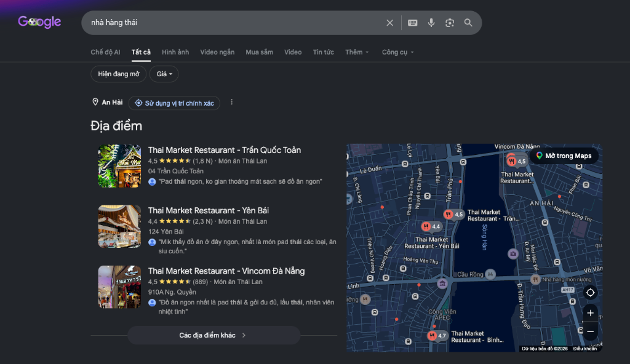Zoom in the map with plus button
This screenshot has width=630, height=364.
(x=590, y=313)
